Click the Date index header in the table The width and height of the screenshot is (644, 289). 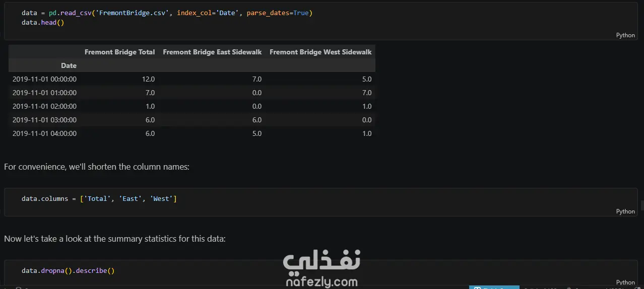tap(69, 65)
